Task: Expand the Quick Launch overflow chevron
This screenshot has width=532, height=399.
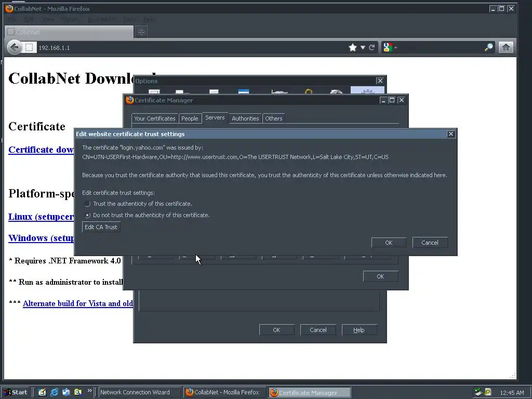Action: (x=89, y=391)
